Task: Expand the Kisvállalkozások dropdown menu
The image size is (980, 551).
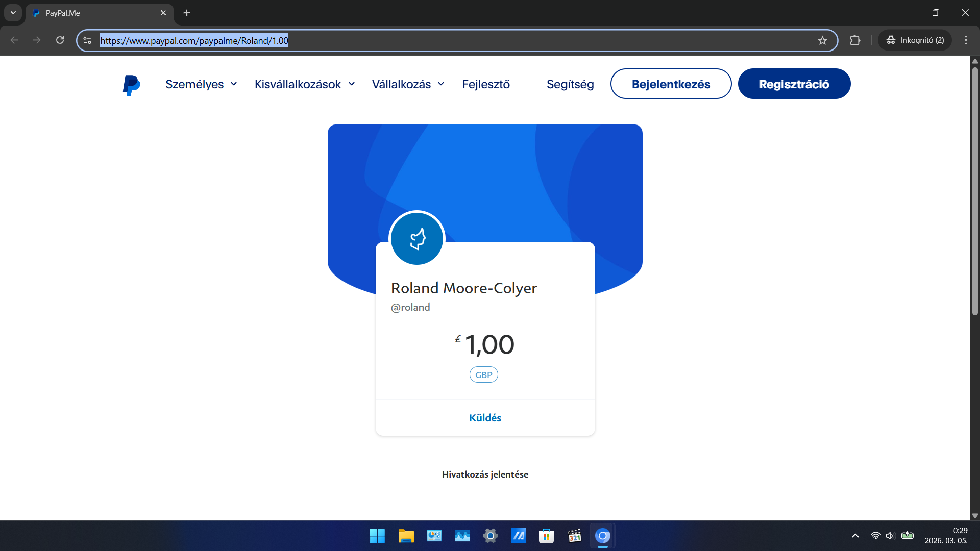Action: coord(304,84)
